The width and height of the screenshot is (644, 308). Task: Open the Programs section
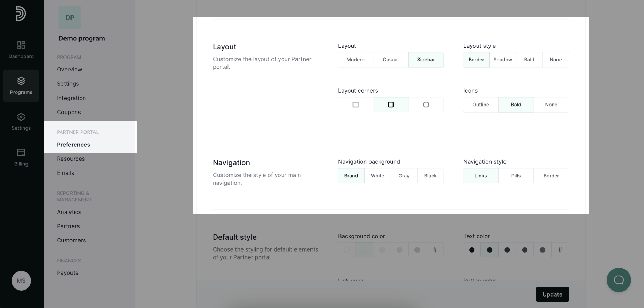tap(21, 86)
